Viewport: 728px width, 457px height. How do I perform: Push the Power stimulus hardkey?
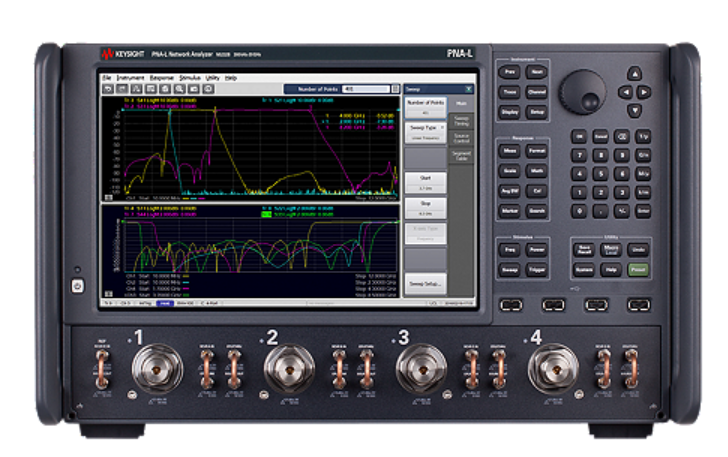coord(537,249)
